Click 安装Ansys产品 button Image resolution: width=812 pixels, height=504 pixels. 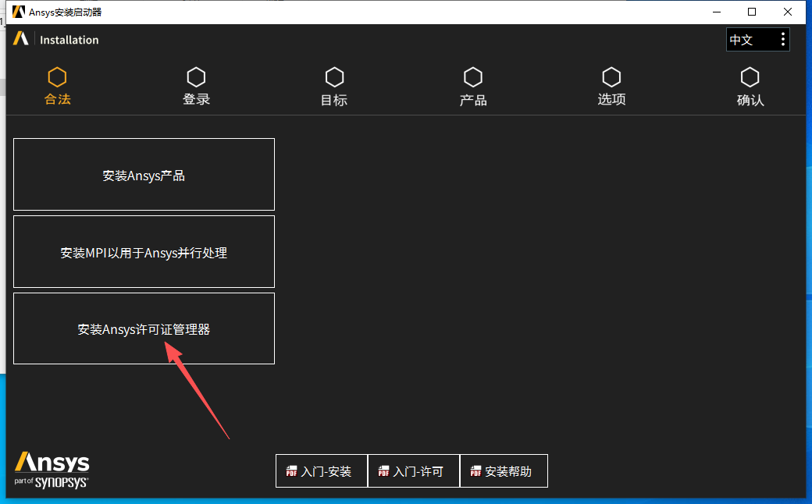click(144, 174)
